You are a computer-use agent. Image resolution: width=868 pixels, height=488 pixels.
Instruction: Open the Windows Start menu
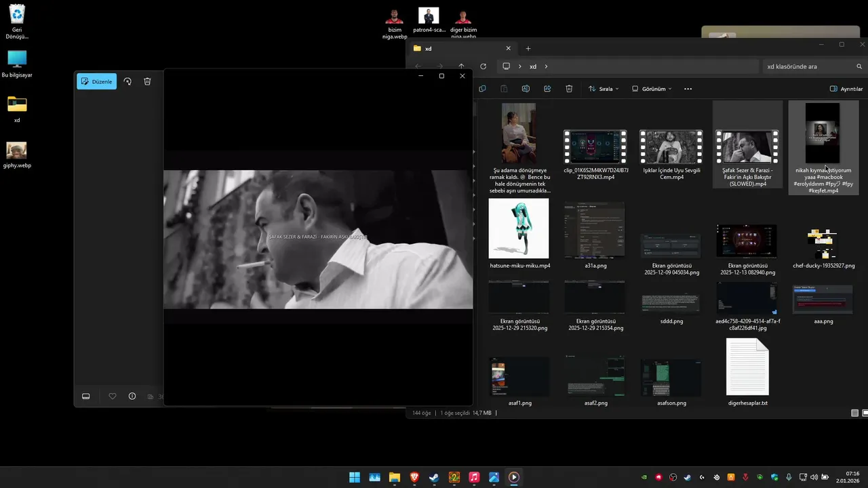tap(355, 477)
